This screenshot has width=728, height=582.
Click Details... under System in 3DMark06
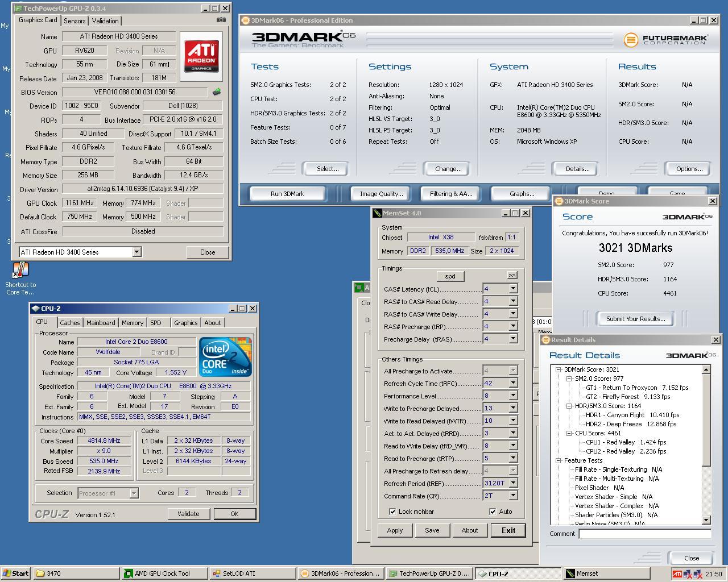point(577,169)
